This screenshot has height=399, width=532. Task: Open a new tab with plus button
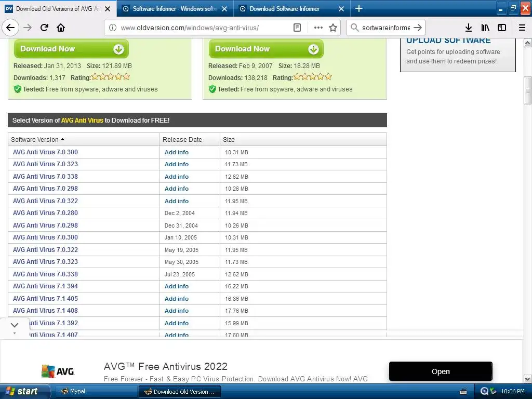(358, 8)
